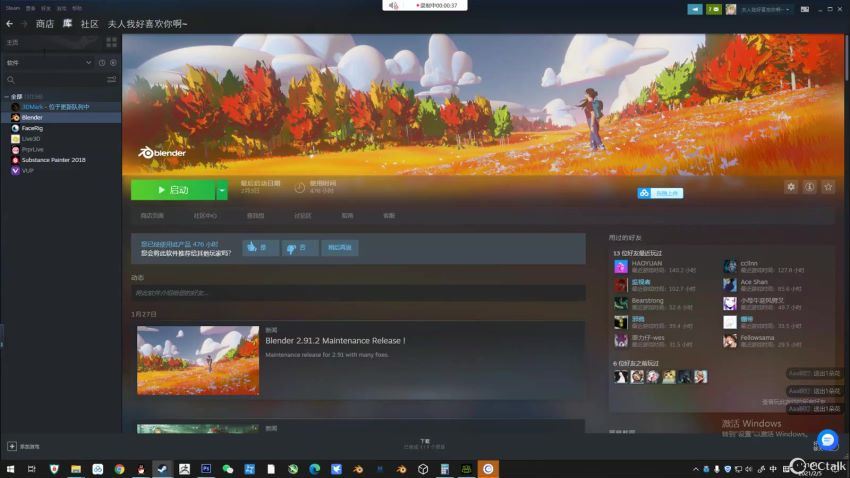Open Blender 2.91.2 Maintenance Release news
The height and width of the screenshot is (478, 850).
click(x=335, y=341)
